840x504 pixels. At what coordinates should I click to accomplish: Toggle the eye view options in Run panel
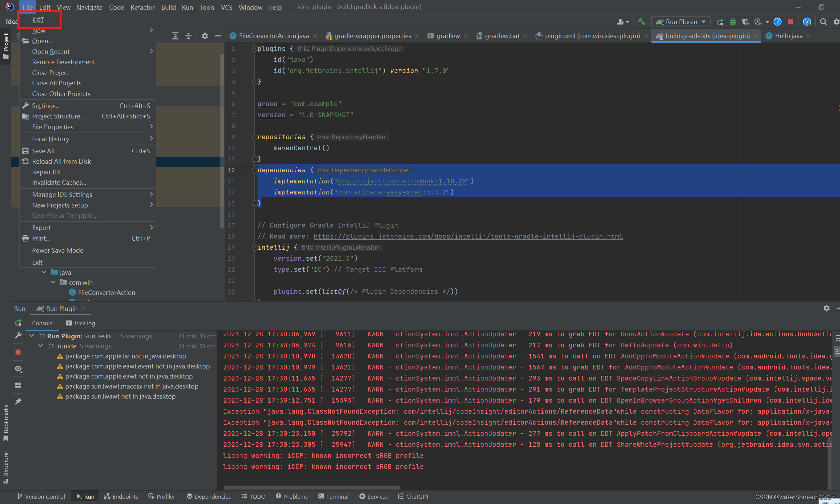tap(18, 369)
